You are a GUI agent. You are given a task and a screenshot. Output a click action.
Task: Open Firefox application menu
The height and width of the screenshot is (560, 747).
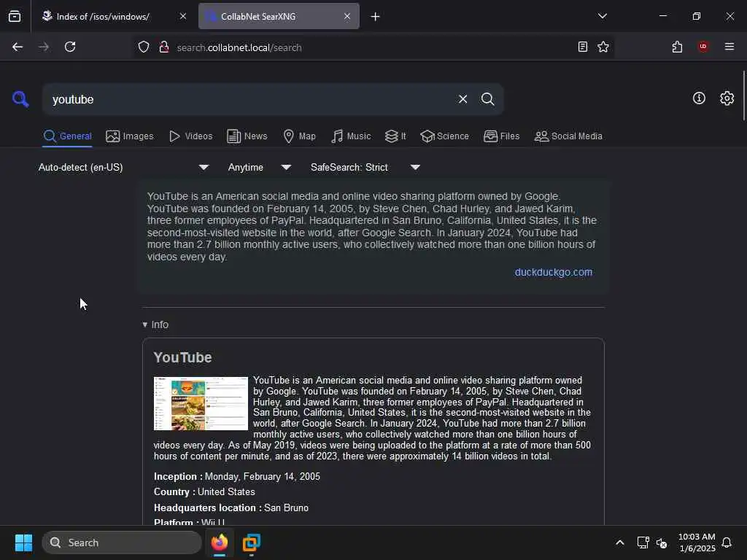point(729,47)
